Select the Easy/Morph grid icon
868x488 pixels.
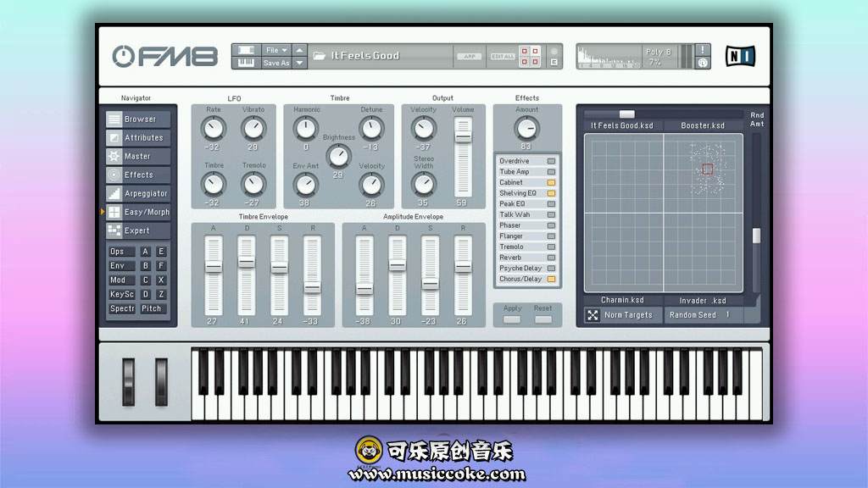(x=114, y=212)
